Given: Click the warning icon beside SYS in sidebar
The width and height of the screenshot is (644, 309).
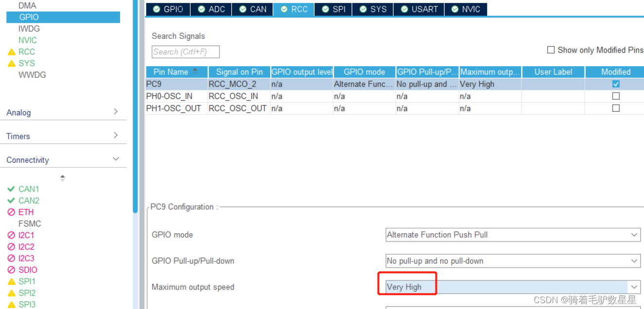Looking at the screenshot, I should [x=12, y=63].
